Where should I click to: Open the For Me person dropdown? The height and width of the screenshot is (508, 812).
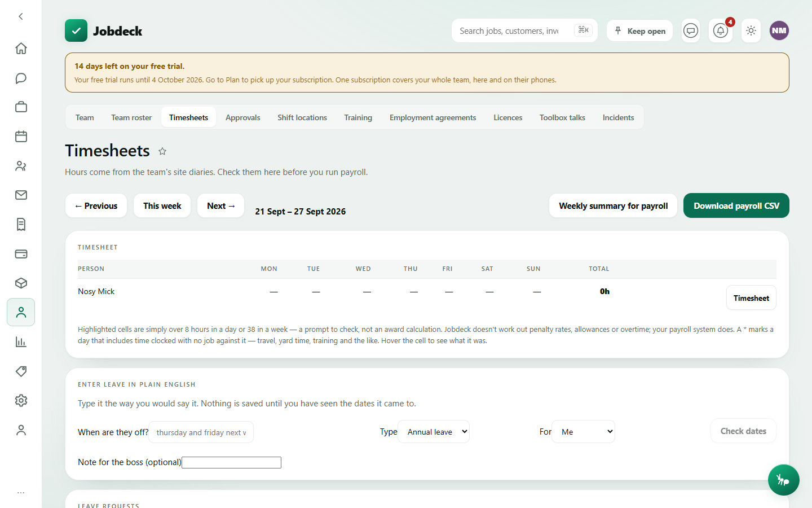583,431
